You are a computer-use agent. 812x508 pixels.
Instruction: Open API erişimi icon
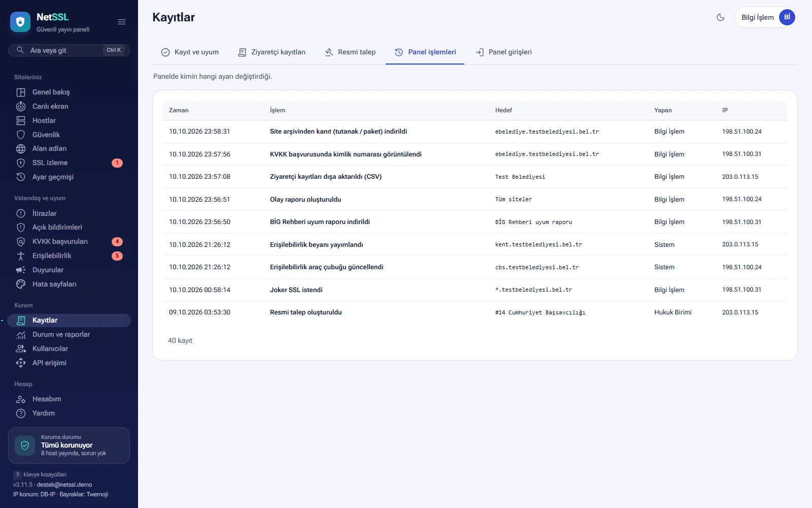pos(21,363)
